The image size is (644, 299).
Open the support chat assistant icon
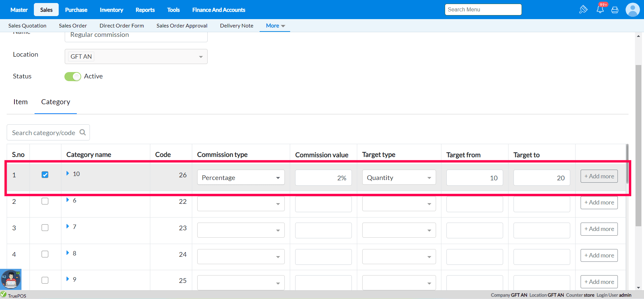point(11,279)
